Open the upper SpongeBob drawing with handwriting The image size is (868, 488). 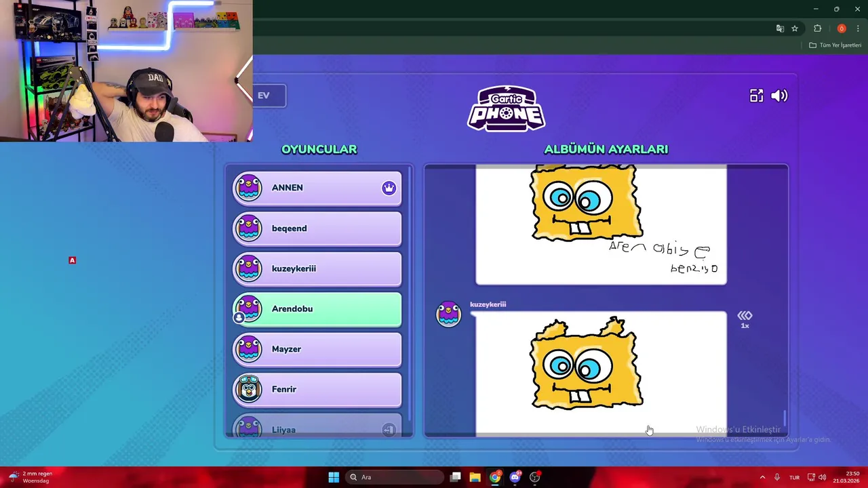click(601, 224)
